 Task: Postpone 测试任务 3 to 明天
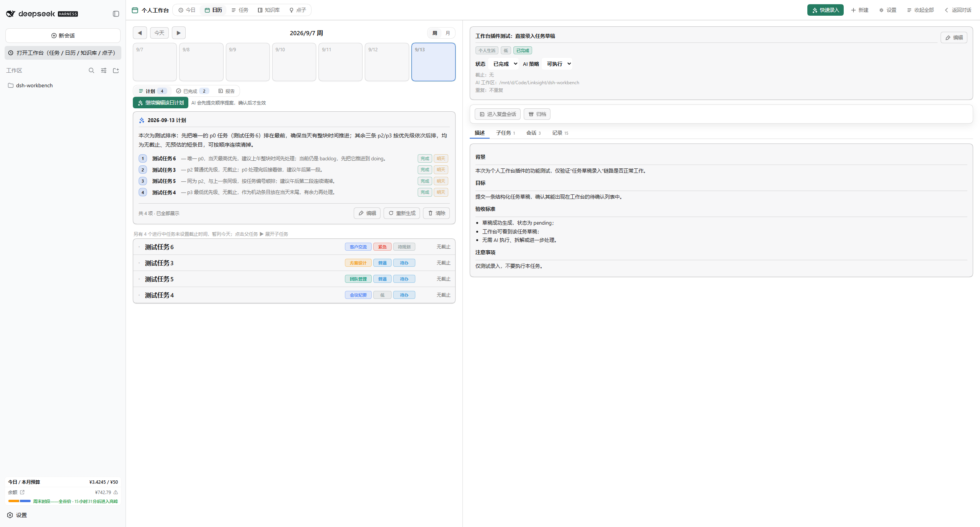click(x=441, y=170)
